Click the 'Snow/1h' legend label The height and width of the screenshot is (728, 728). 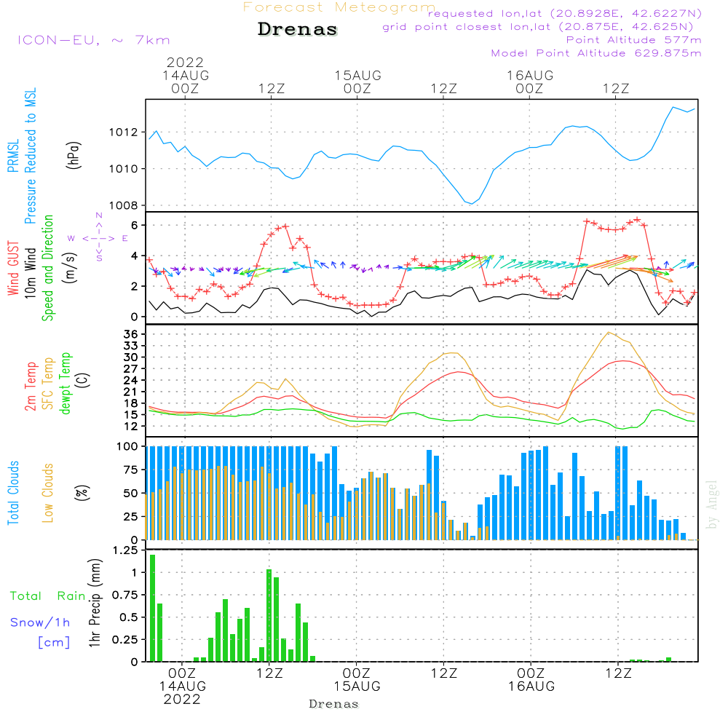40,622
